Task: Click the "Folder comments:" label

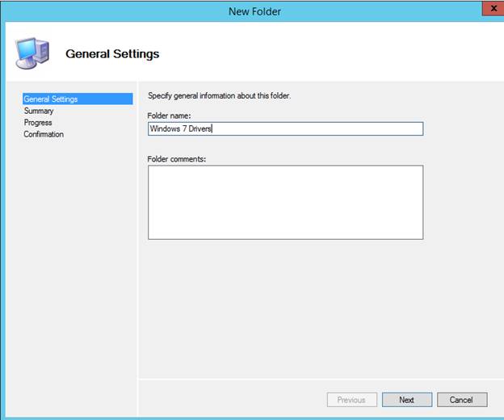Action: click(x=177, y=158)
